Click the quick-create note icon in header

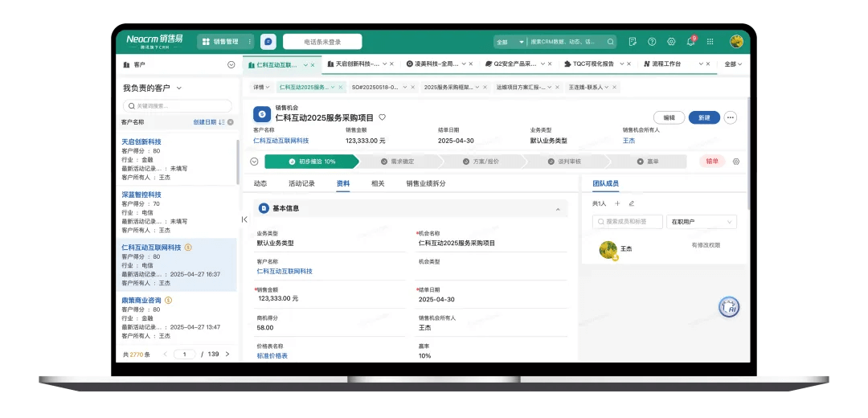tap(633, 42)
